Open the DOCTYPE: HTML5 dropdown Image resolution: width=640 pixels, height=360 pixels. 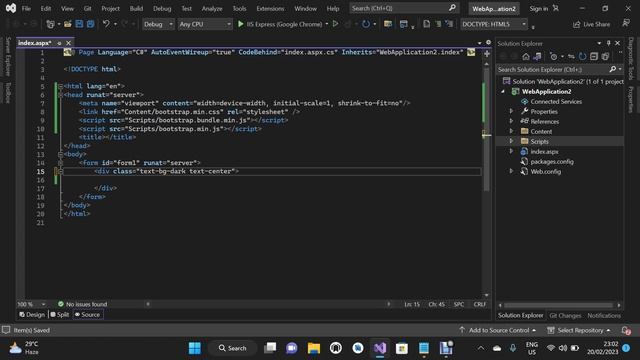[x=493, y=24]
